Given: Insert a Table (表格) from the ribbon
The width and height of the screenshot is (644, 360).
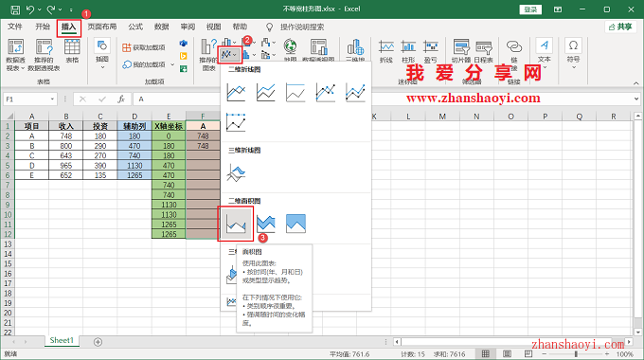Looking at the screenshot, I should (72, 51).
